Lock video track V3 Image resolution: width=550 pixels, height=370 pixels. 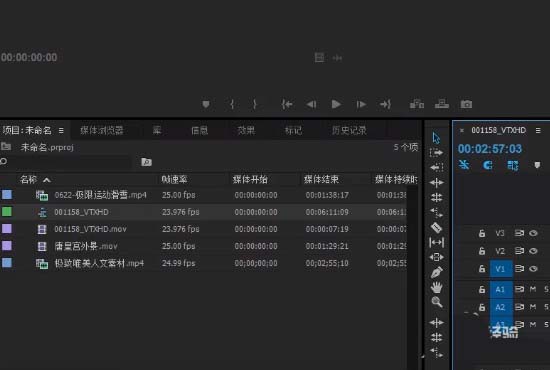(x=482, y=233)
